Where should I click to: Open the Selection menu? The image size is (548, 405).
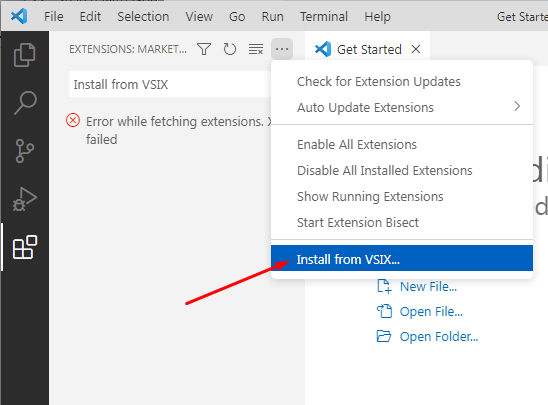[x=143, y=16]
